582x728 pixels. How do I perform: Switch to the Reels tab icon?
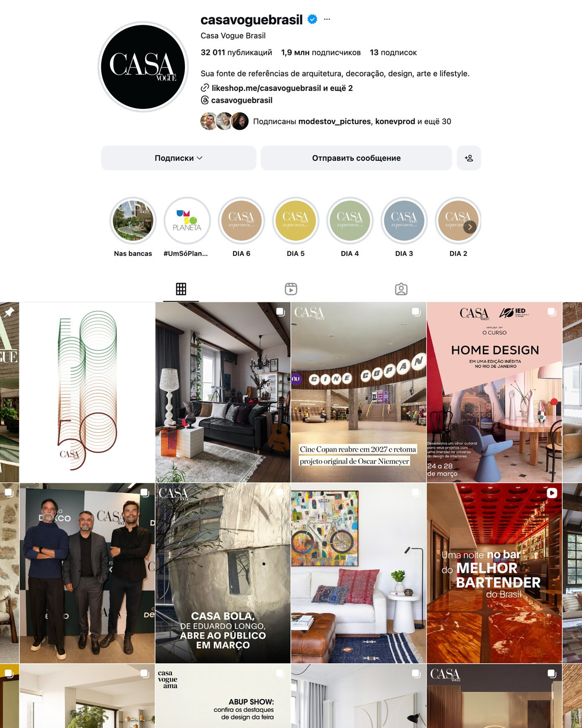pyautogui.click(x=291, y=289)
